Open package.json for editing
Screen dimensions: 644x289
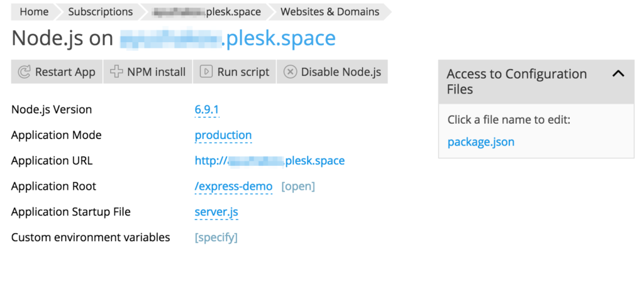480,142
